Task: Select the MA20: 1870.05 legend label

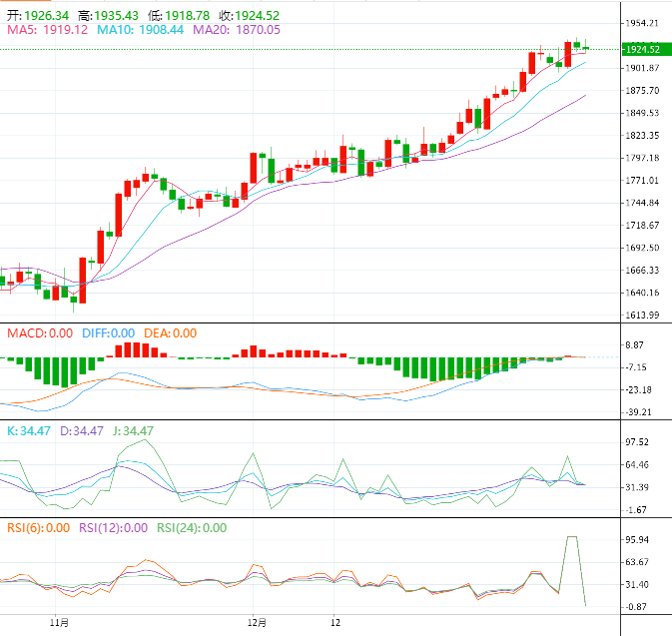Action: click(237, 30)
